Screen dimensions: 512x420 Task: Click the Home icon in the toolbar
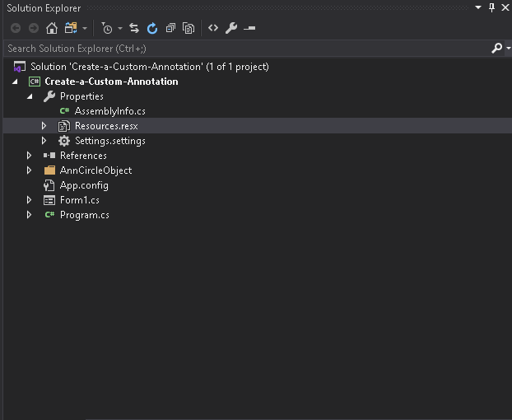pos(52,28)
